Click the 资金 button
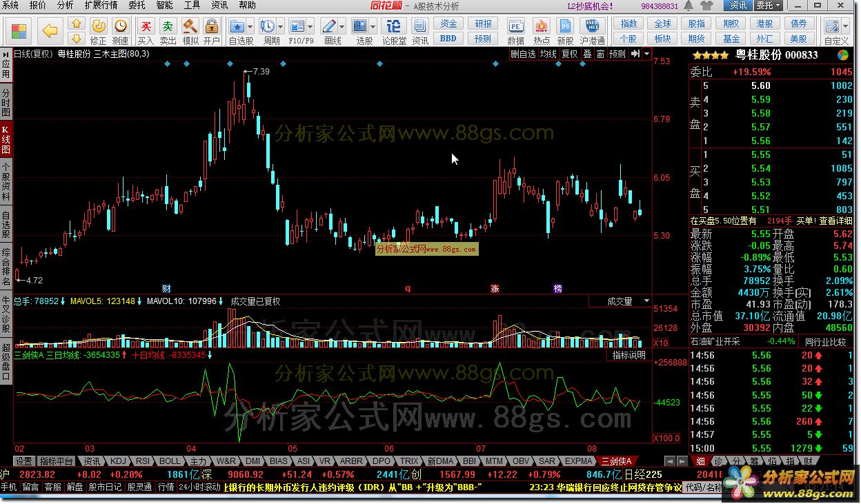Screen dimensions: 861x504 click(448, 24)
